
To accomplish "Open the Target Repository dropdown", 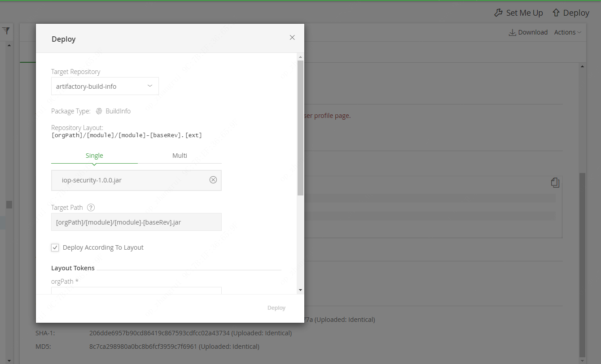I will coord(105,86).
